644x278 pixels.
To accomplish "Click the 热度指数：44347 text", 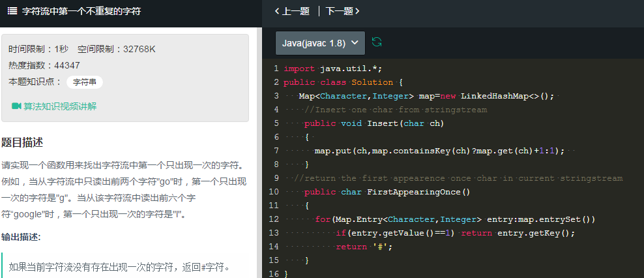I will point(44,65).
